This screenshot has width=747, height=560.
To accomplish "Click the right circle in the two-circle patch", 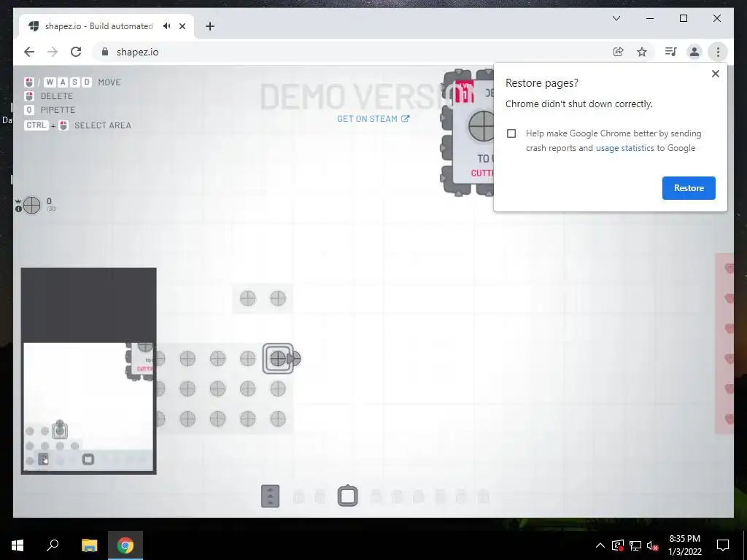I will [278, 298].
